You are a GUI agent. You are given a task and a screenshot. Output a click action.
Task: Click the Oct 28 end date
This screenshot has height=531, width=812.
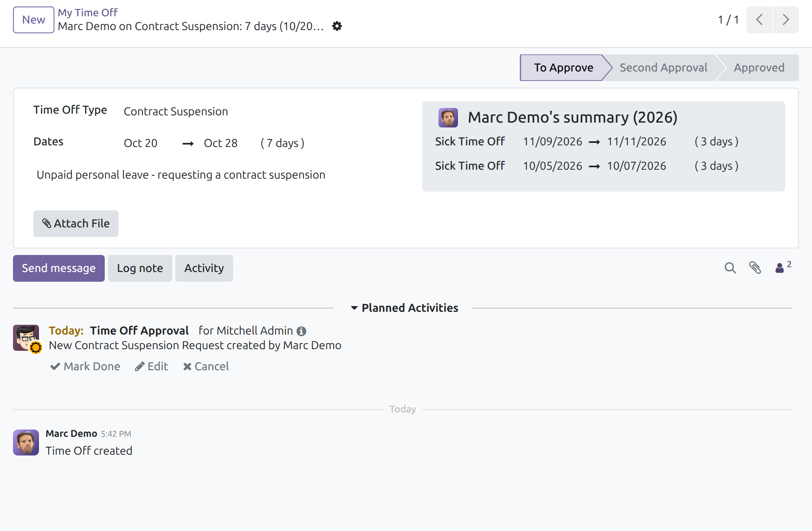click(x=220, y=143)
